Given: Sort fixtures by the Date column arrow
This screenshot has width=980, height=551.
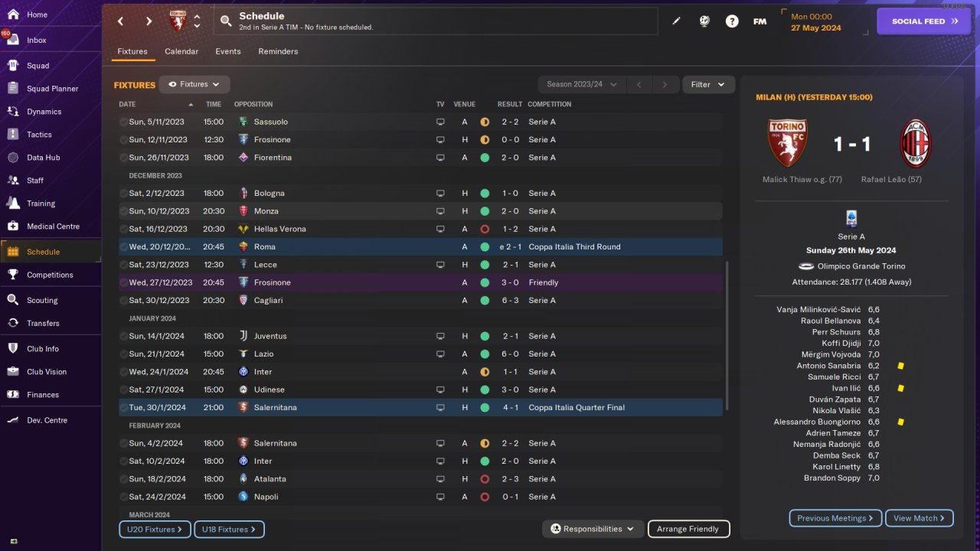Looking at the screenshot, I should [191, 104].
